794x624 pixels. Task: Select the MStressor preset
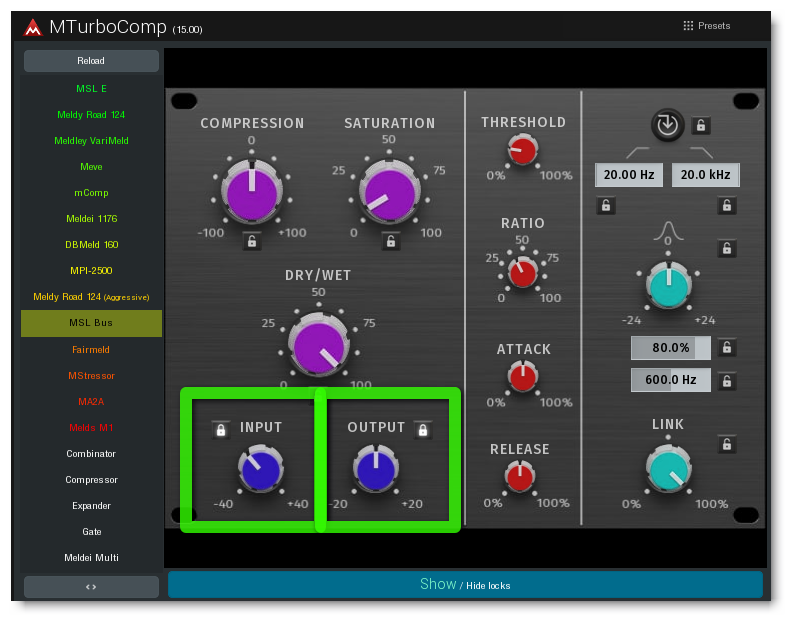(91, 376)
